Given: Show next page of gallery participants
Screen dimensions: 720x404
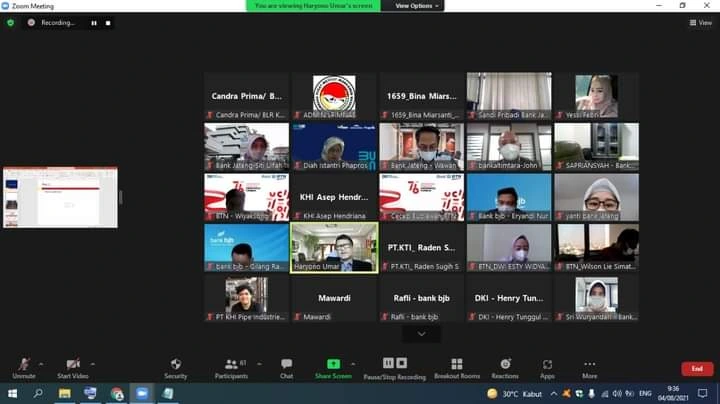Looking at the screenshot, I should (x=421, y=334).
